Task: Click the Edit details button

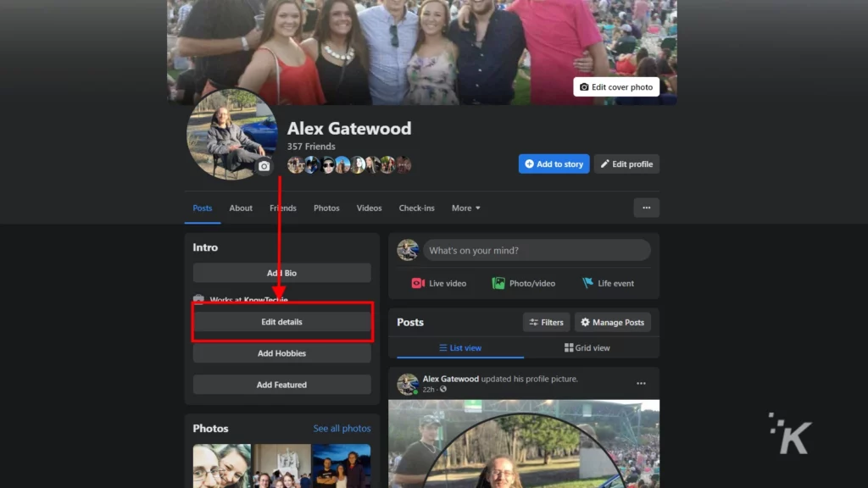Action: point(281,321)
